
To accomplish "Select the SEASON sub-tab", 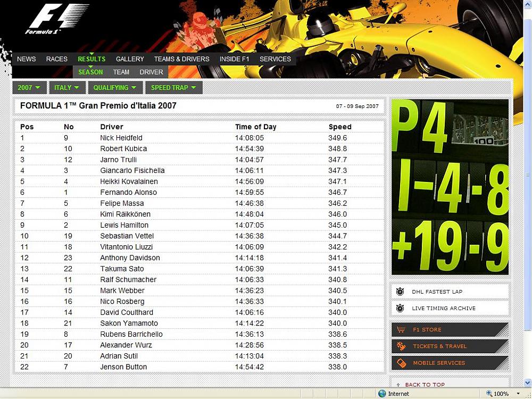I will coord(90,72).
